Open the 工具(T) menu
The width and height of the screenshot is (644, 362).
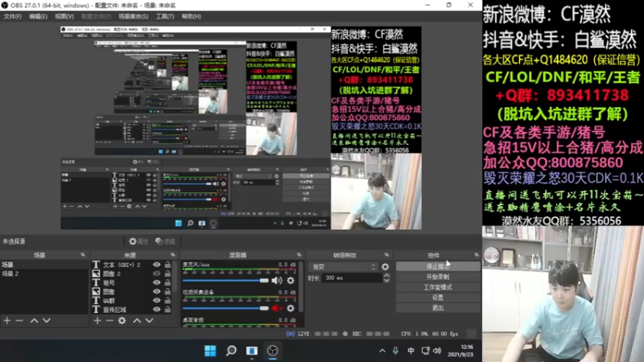[x=165, y=16]
